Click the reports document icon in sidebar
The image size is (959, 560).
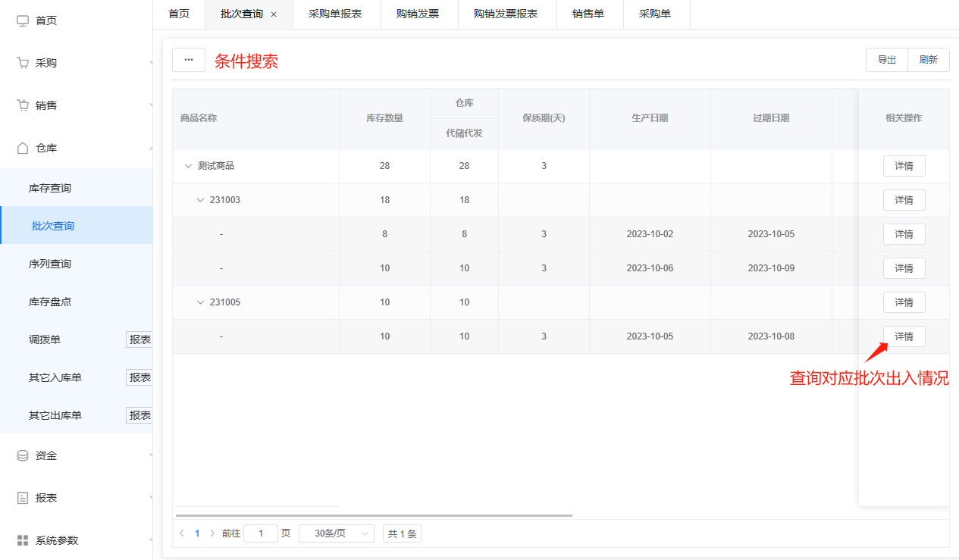click(23, 498)
